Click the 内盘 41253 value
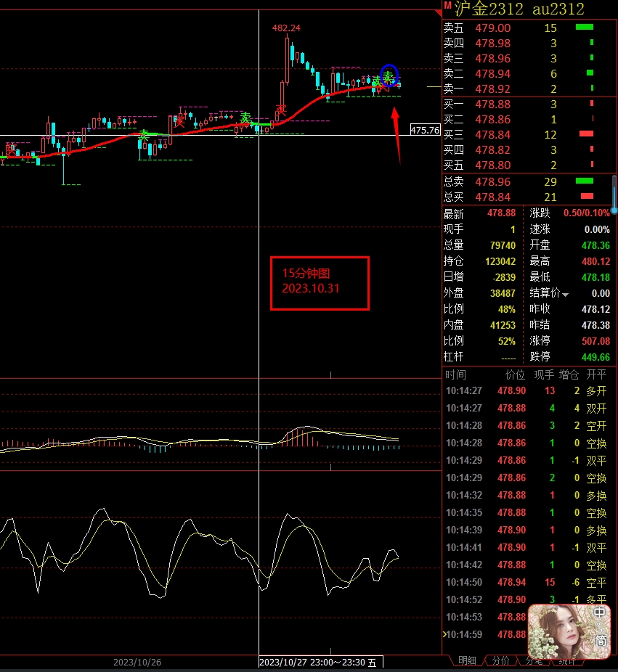Viewport: 618px width, 672px height. tap(503, 325)
